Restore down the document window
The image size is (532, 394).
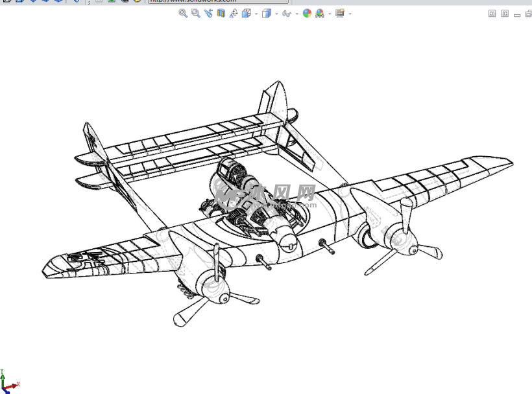[x=529, y=14]
